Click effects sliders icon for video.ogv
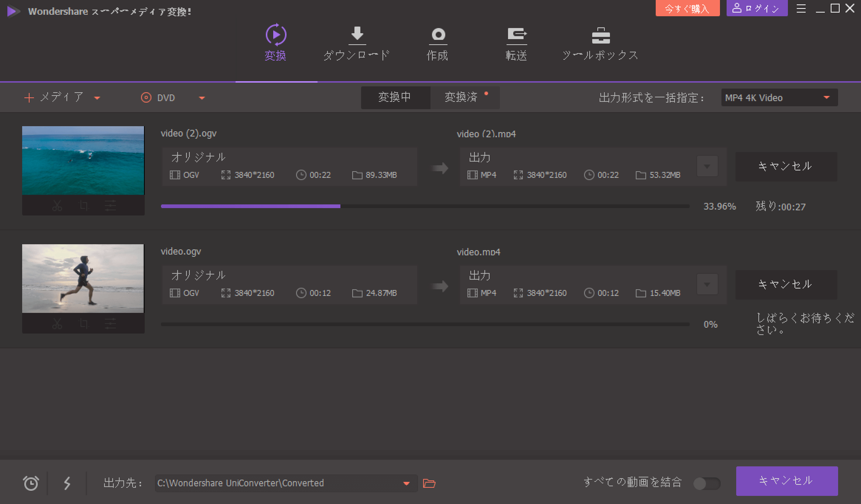Image resolution: width=861 pixels, height=504 pixels. pyautogui.click(x=110, y=324)
